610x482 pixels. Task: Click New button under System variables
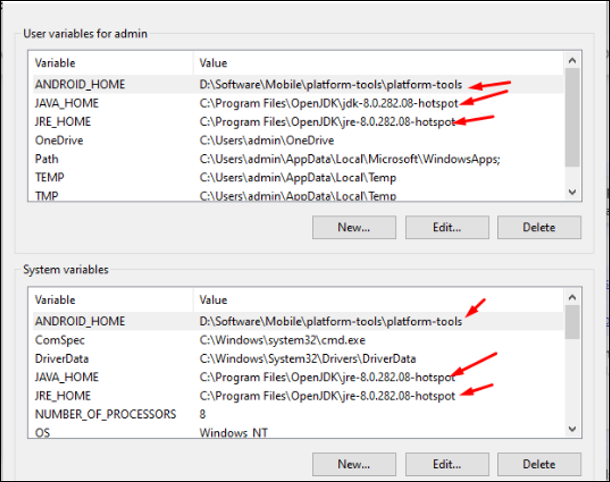[x=354, y=464]
